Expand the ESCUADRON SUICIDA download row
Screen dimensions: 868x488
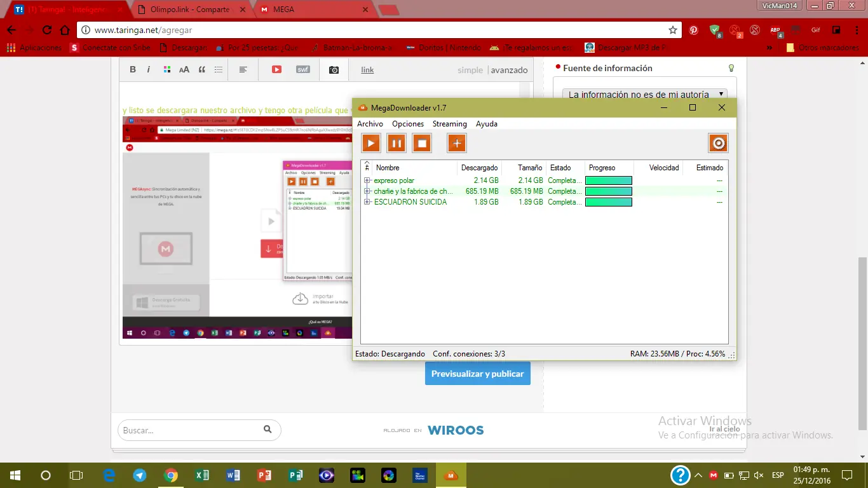[x=367, y=202]
